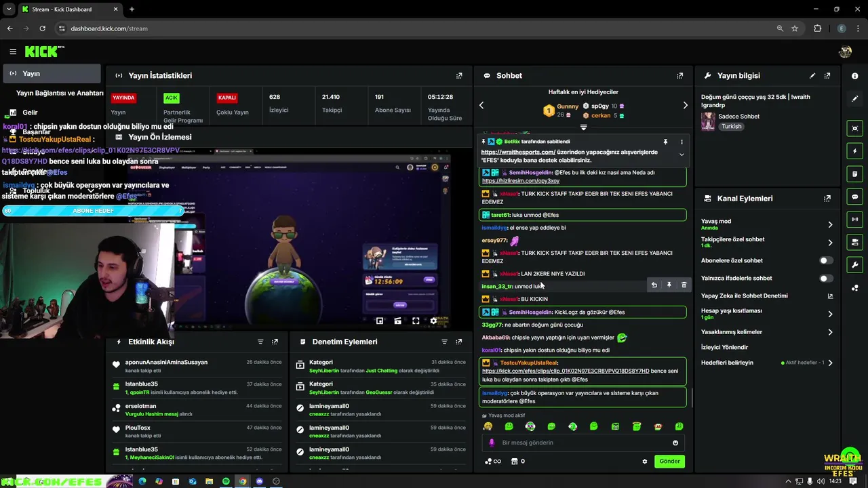Open filter icon in Denetim Eylemleri panel
The image size is (868, 488).
pos(444,342)
